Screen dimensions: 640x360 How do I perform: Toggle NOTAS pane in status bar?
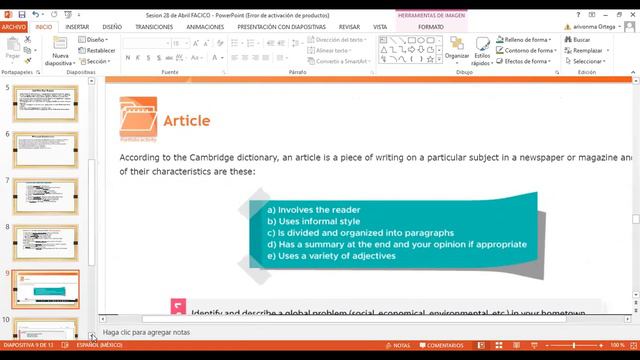click(398, 345)
